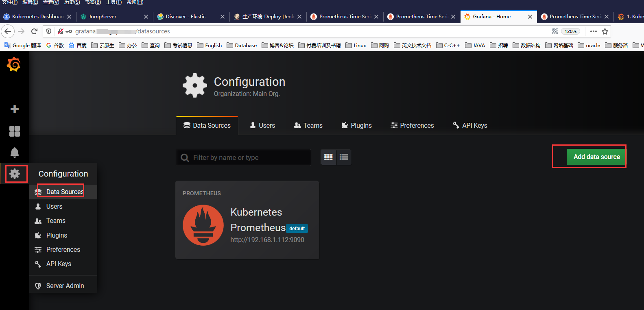Expand the C-C++ bookmark folder
Screen dimensions: 644x310
(448, 45)
